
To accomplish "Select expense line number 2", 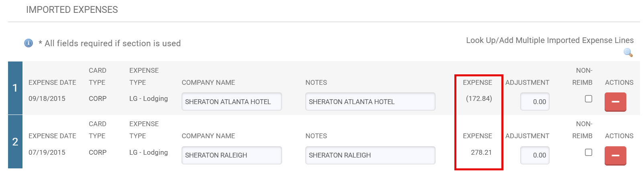I will pyautogui.click(x=15, y=141).
